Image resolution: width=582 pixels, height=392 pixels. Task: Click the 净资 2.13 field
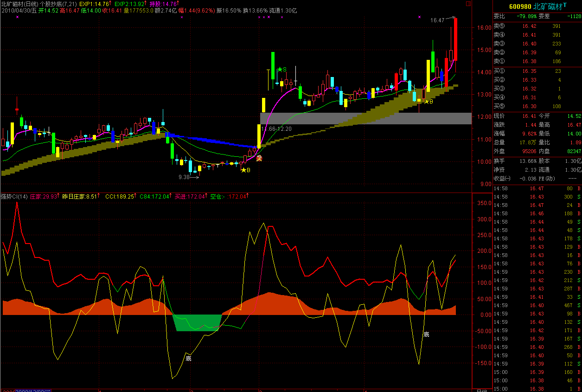(x=515, y=170)
